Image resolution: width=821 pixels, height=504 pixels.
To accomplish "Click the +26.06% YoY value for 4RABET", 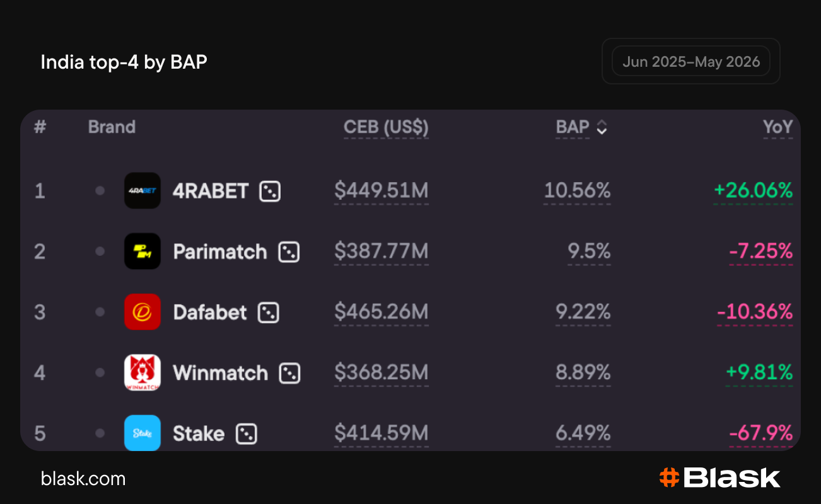I will coord(753,191).
